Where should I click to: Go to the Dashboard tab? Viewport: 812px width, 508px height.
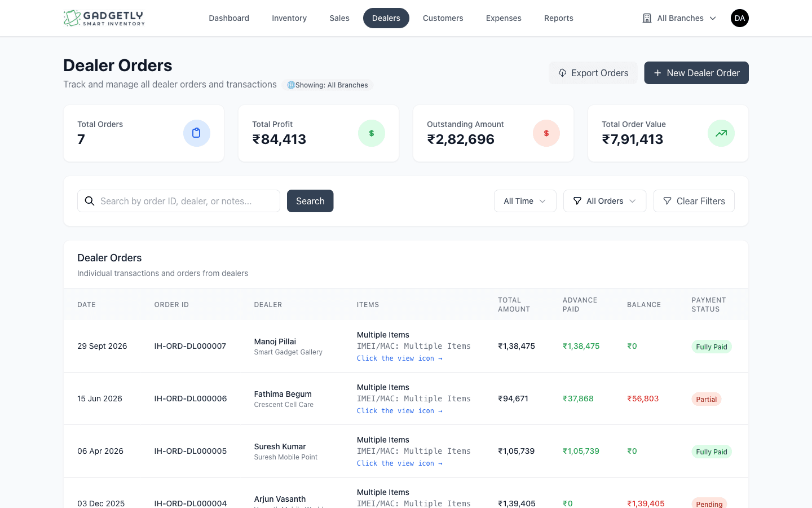tap(229, 18)
